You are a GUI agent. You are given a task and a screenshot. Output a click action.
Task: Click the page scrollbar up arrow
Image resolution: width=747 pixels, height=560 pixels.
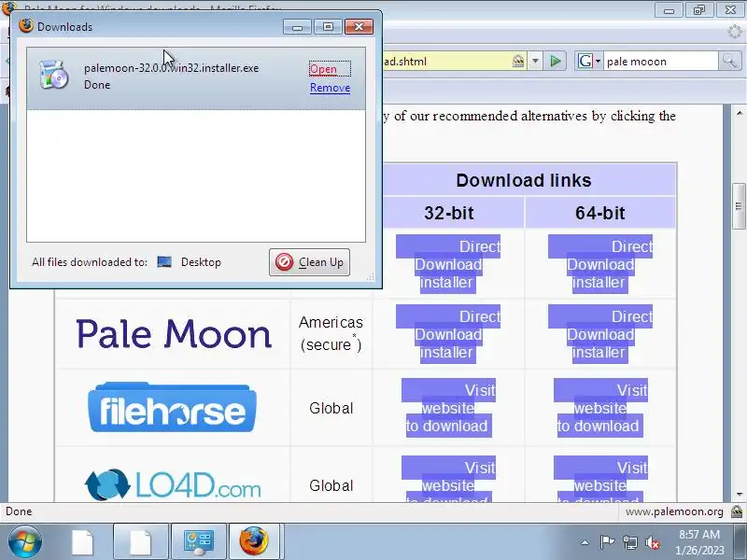tap(739, 113)
